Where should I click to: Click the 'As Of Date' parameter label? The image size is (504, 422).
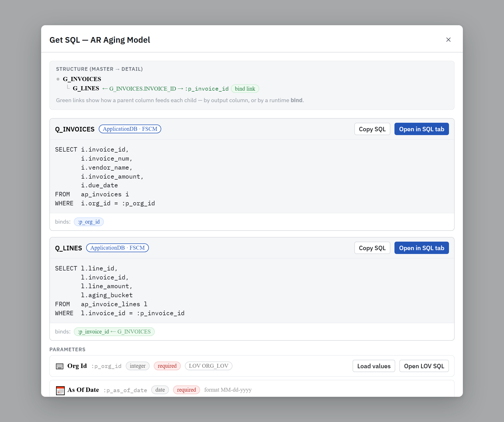tap(83, 390)
